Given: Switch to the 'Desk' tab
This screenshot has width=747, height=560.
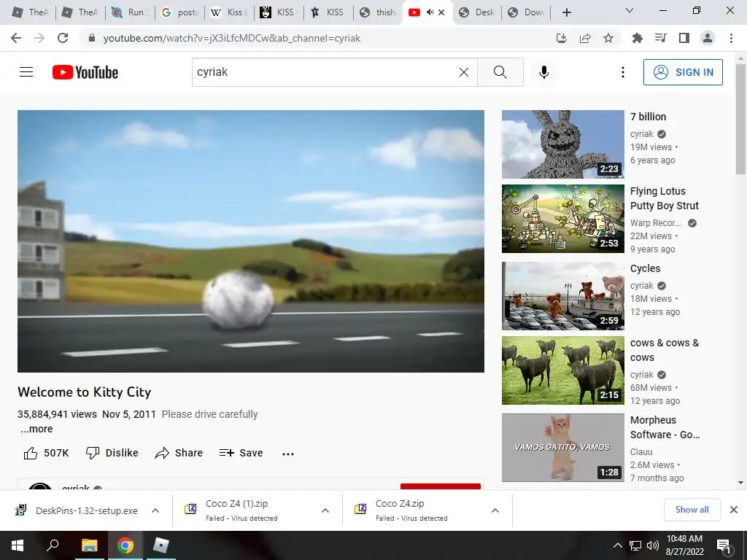Looking at the screenshot, I should 477,12.
